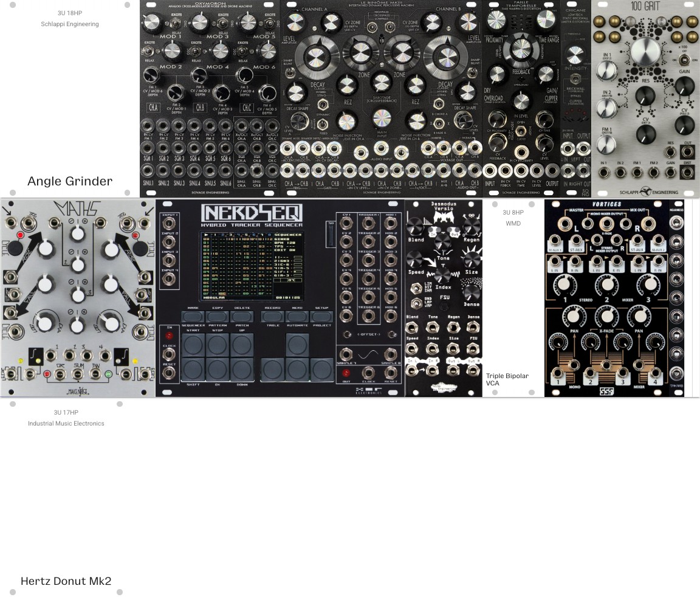Push NerdSeq Setup/Project button

(x=321, y=317)
